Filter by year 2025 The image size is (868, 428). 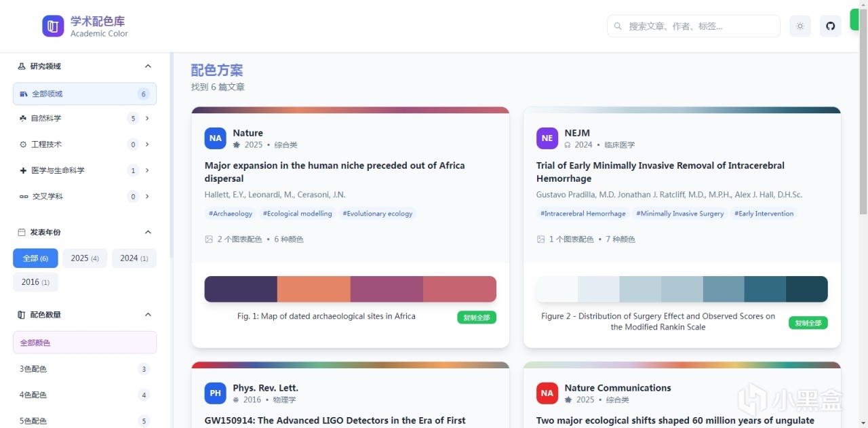point(85,258)
